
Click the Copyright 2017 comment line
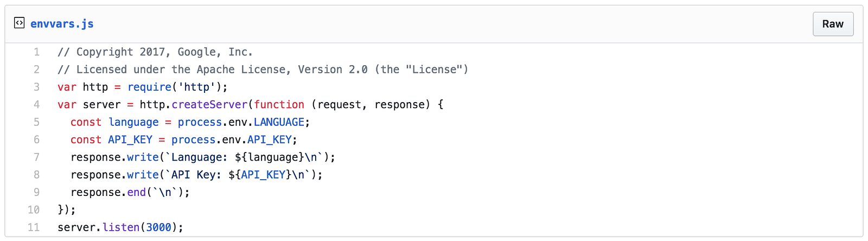[155, 52]
